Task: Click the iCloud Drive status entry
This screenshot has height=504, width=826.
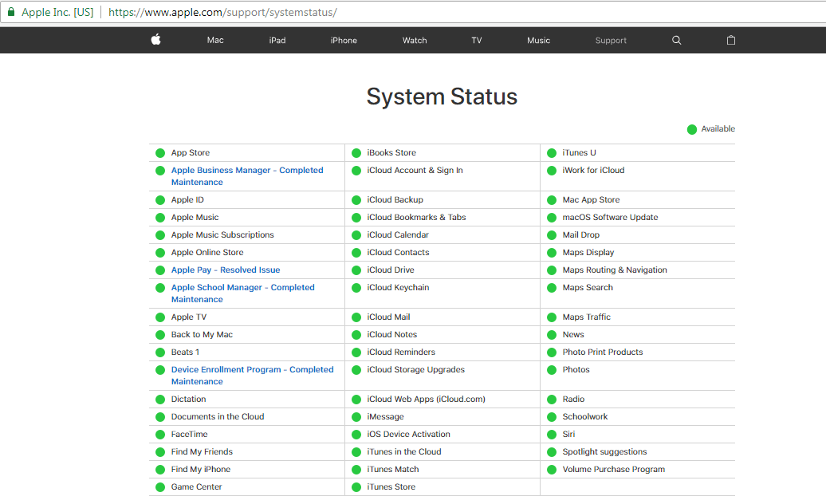Action: (x=391, y=270)
